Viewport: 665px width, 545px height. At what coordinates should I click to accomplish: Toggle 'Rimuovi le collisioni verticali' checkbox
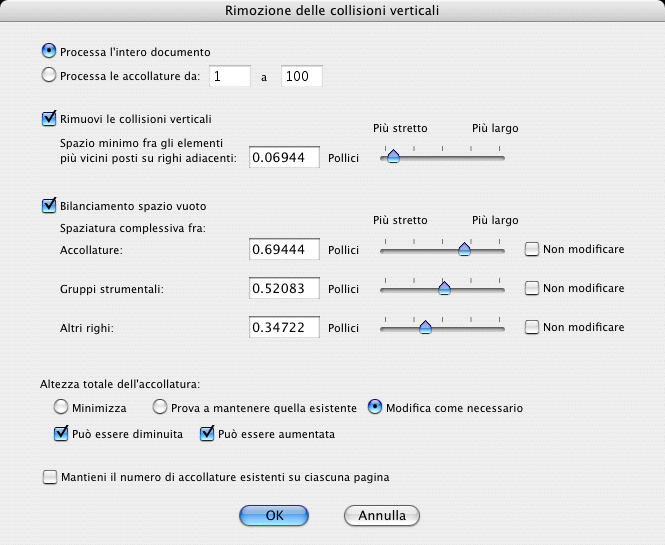click(48, 119)
